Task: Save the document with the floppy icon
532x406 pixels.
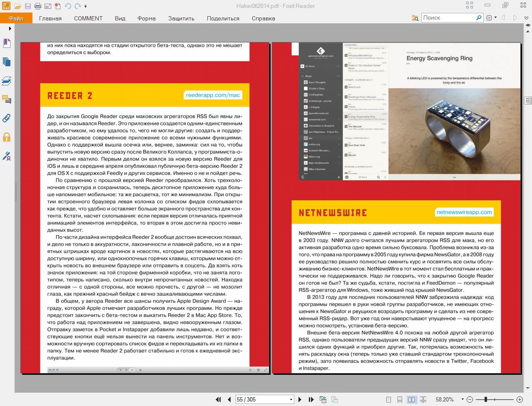Action: (27, 6)
